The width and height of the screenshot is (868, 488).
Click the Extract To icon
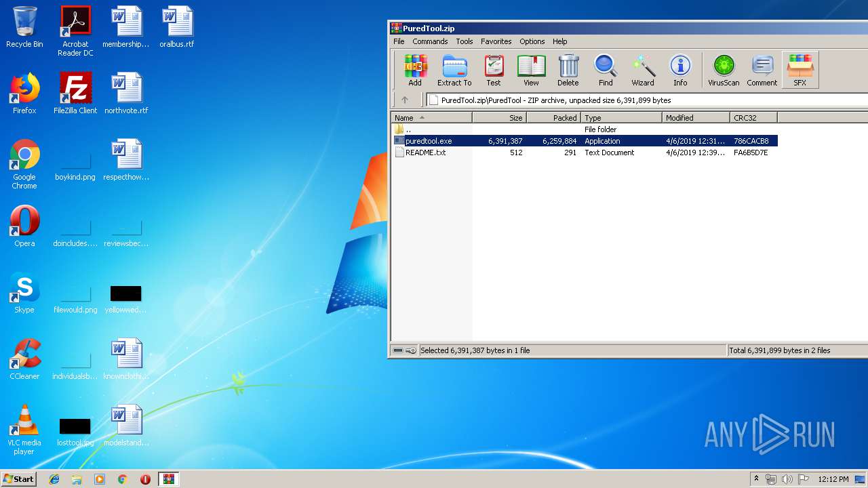(454, 70)
